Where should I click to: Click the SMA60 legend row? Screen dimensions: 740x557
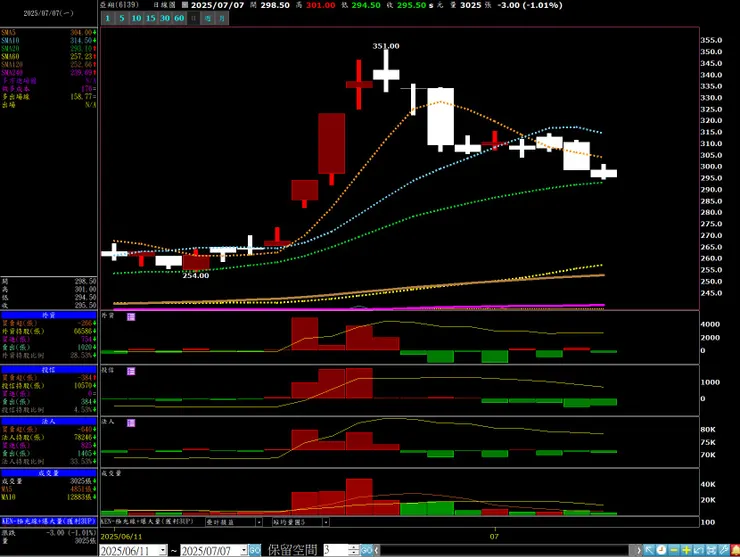pyautogui.click(x=49, y=57)
